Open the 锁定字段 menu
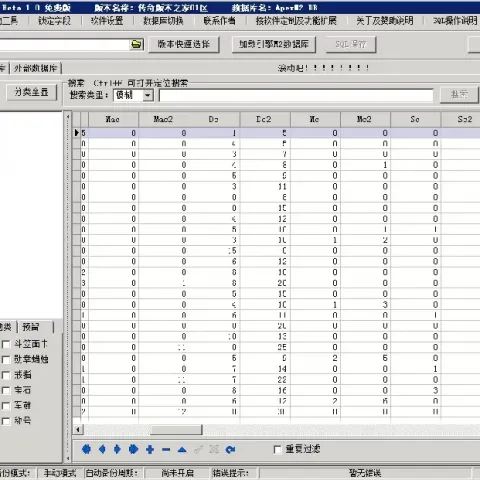The height and width of the screenshot is (480, 480). point(54,21)
